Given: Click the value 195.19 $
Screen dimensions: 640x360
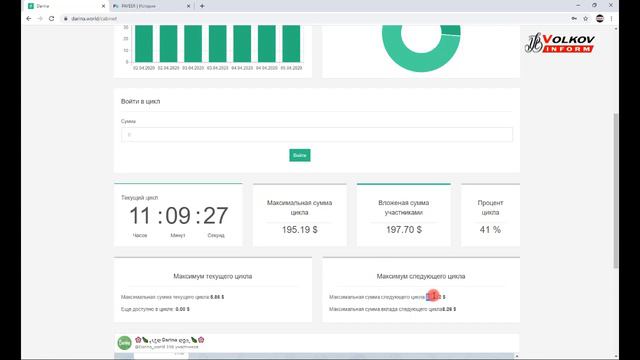Looking at the screenshot, I should [x=300, y=230].
